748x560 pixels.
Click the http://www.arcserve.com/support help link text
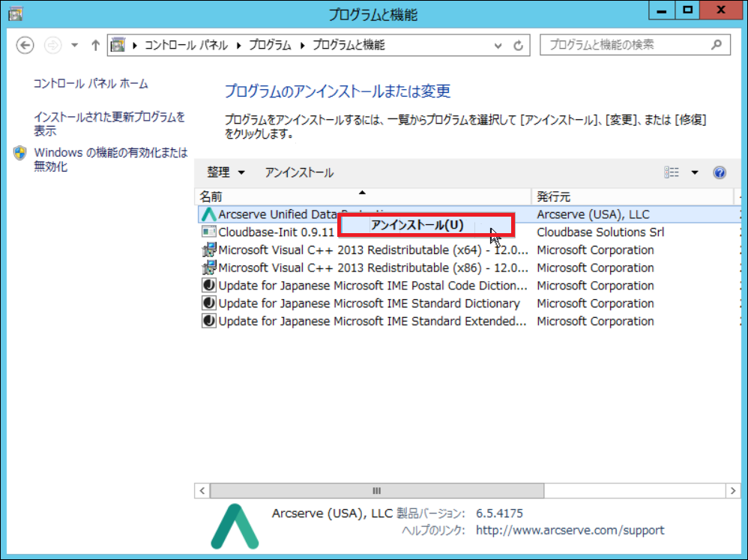pyautogui.click(x=570, y=531)
